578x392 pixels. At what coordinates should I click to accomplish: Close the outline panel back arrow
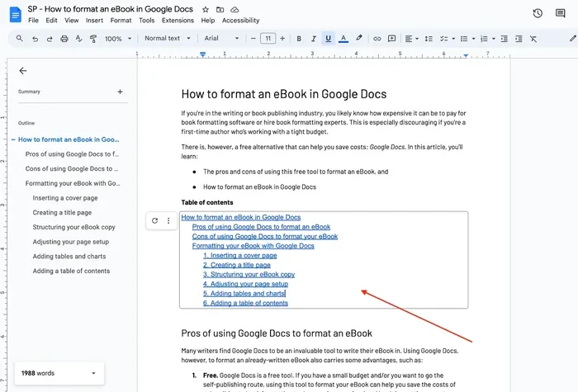pos(23,71)
